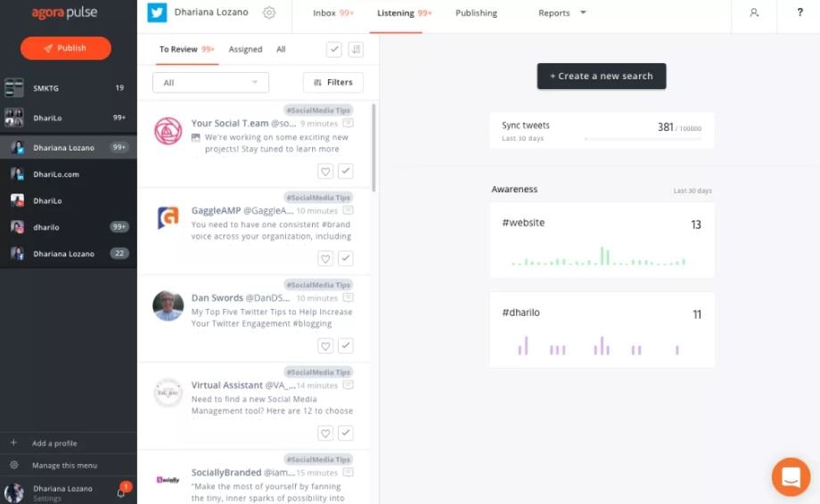Click the tweet list scrollbar

click(373, 148)
